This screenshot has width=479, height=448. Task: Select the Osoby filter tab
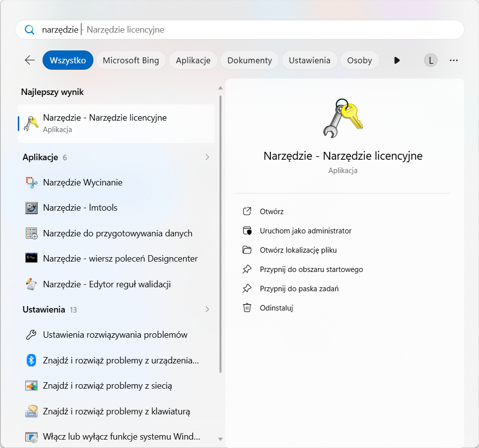(359, 60)
